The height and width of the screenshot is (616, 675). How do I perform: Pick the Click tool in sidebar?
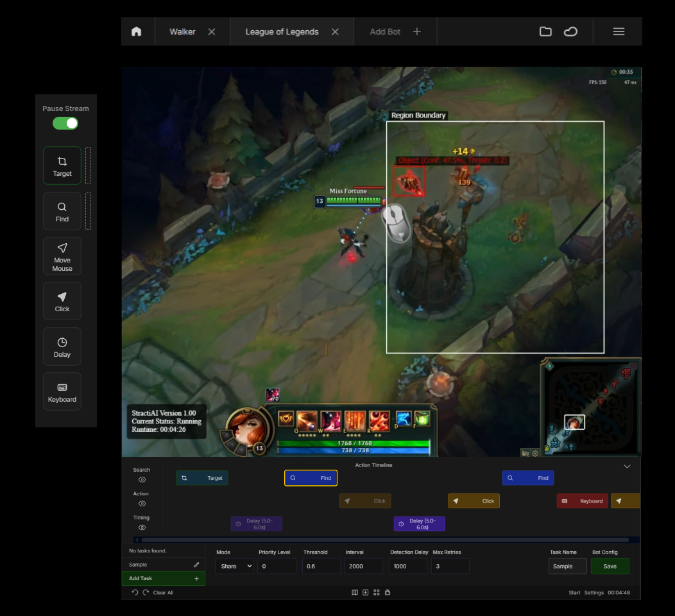tap(62, 301)
